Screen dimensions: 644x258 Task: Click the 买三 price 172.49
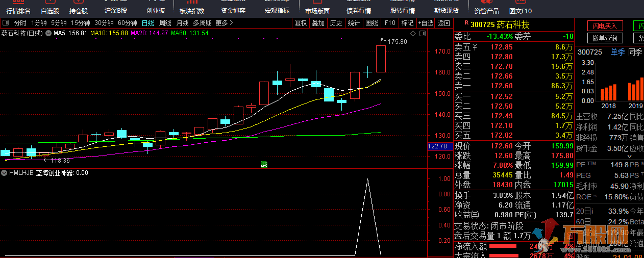501,116
